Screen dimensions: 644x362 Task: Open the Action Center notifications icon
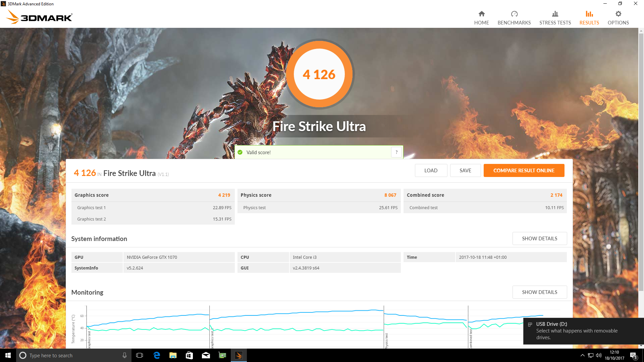[633, 355]
